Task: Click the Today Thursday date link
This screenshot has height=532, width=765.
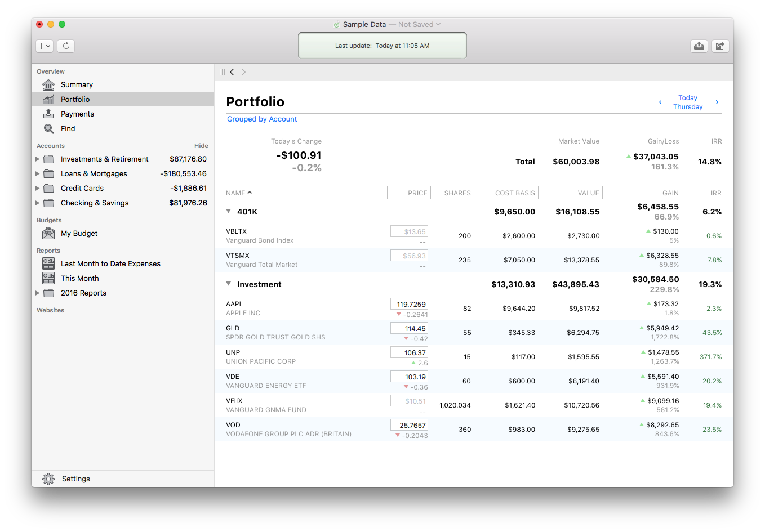Action: click(x=688, y=102)
